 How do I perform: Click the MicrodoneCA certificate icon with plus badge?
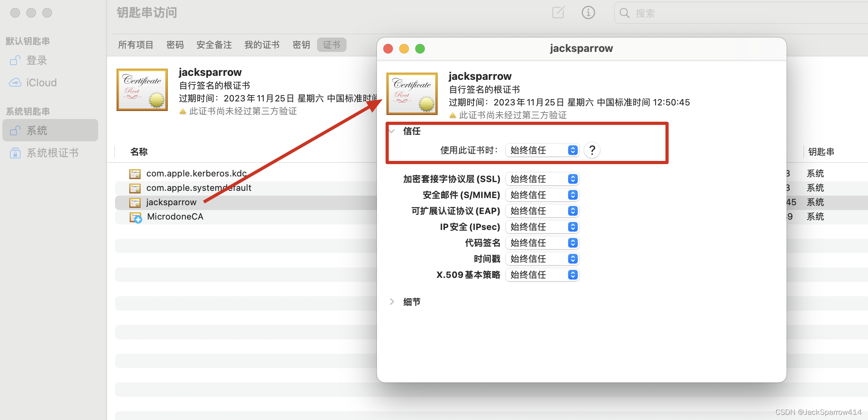[136, 217]
